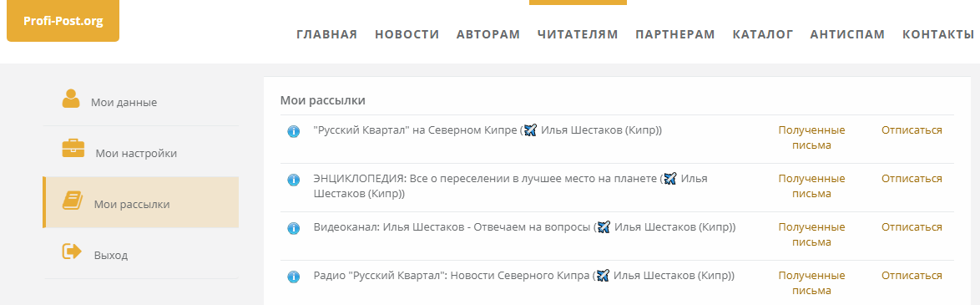
Task: Open Полученные письма for "Русский Квартал" на Северном Кипре
Action: click(811, 138)
